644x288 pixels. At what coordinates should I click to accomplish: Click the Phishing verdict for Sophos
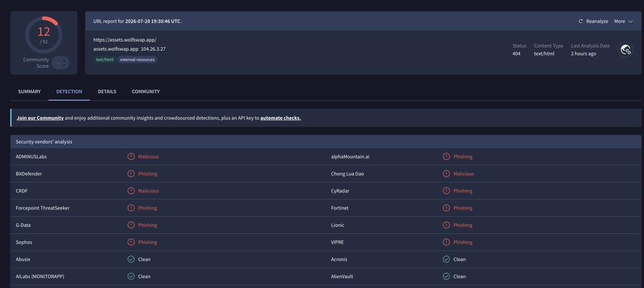tap(148, 242)
